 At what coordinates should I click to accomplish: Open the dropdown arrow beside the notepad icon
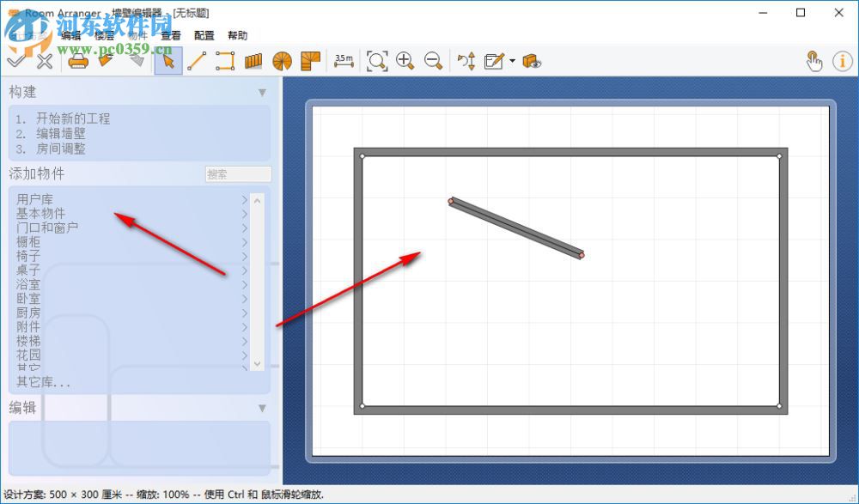pos(512,61)
